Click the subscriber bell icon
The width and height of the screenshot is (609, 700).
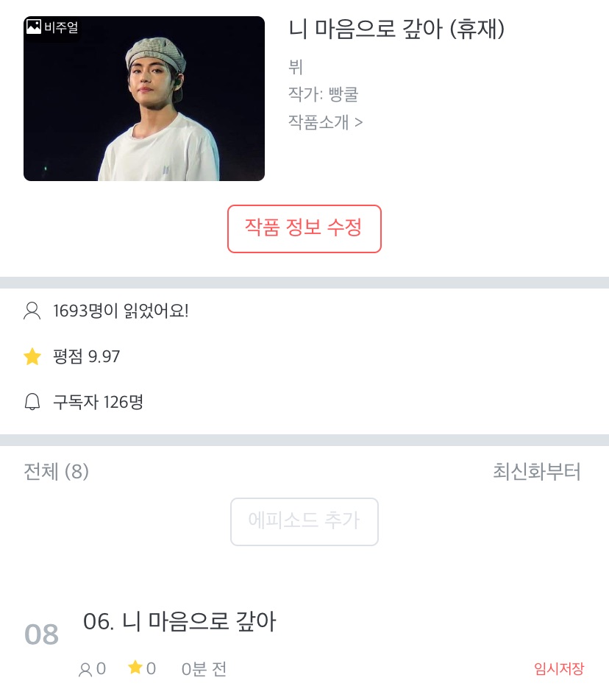32,402
